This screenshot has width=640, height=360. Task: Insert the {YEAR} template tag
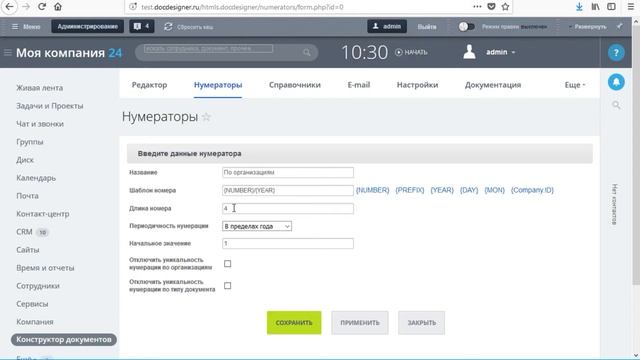(442, 190)
